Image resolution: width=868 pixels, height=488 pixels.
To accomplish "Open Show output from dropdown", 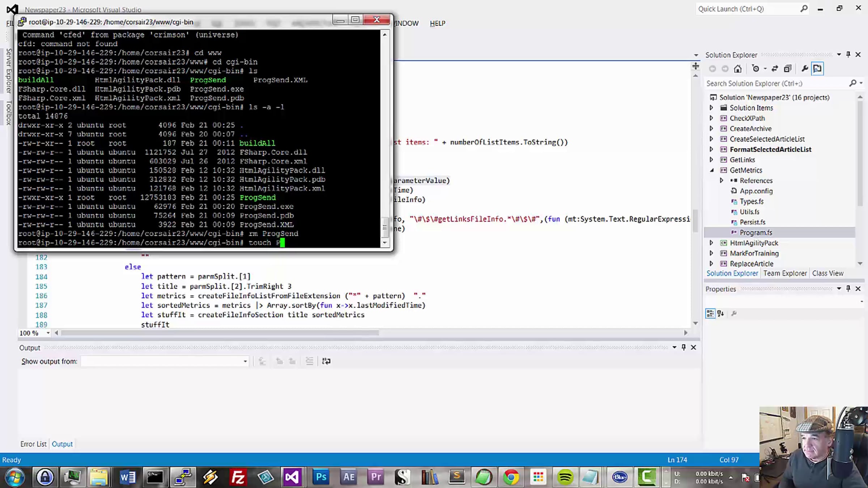I will [x=245, y=361].
